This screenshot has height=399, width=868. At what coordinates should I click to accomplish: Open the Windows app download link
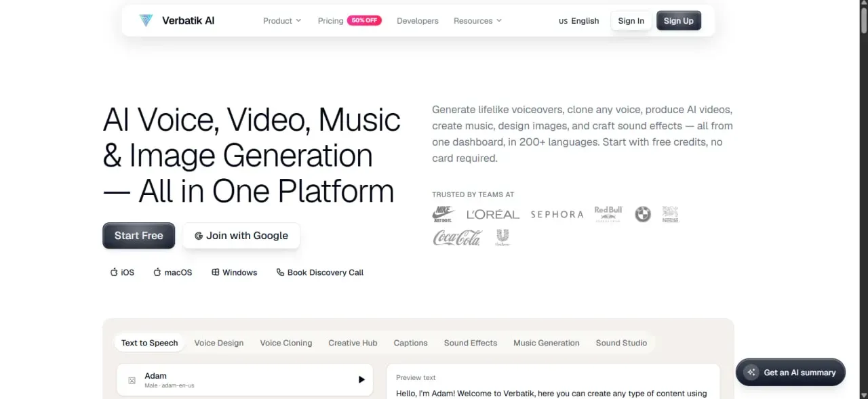(x=235, y=272)
